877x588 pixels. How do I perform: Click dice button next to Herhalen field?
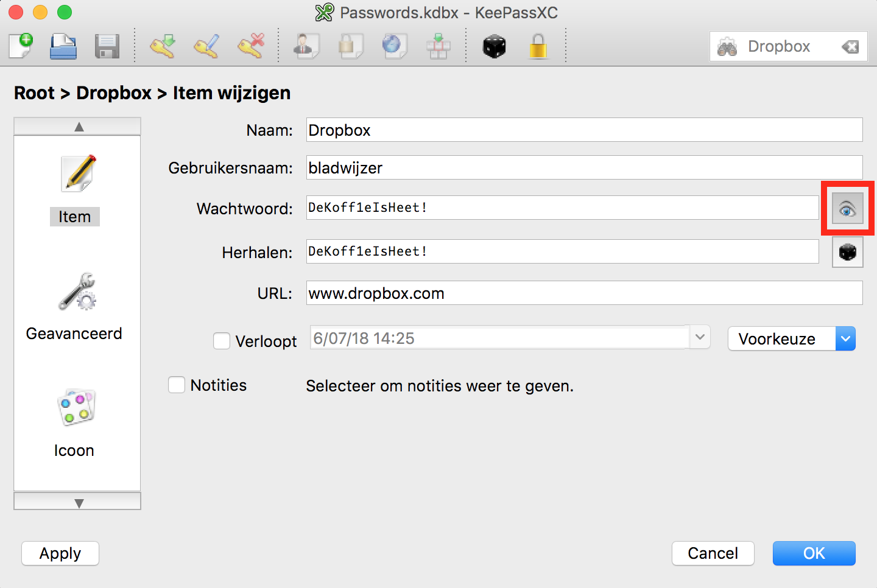(x=847, y=252)
